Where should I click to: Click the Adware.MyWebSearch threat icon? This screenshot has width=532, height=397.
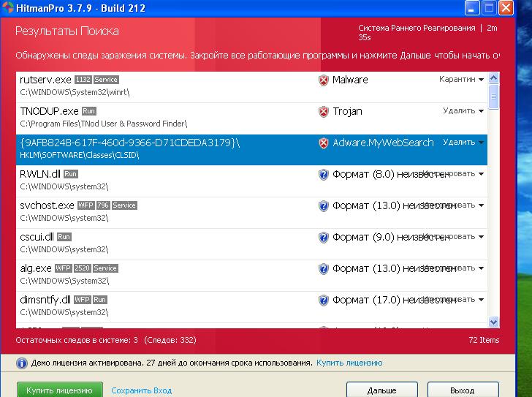[324, 143]
